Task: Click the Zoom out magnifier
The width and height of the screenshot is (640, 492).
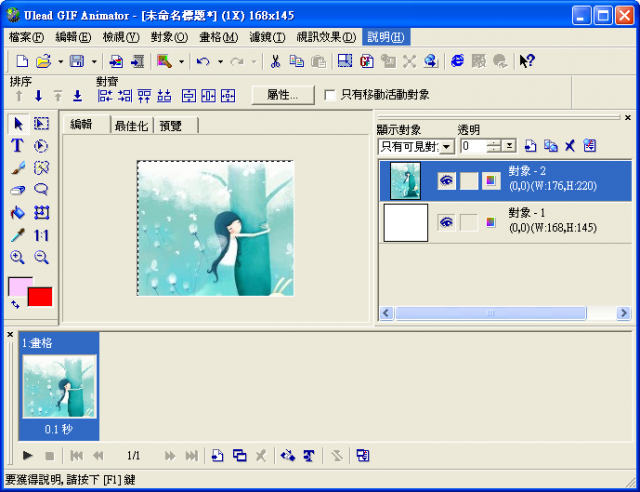Action: pos(41,257)
